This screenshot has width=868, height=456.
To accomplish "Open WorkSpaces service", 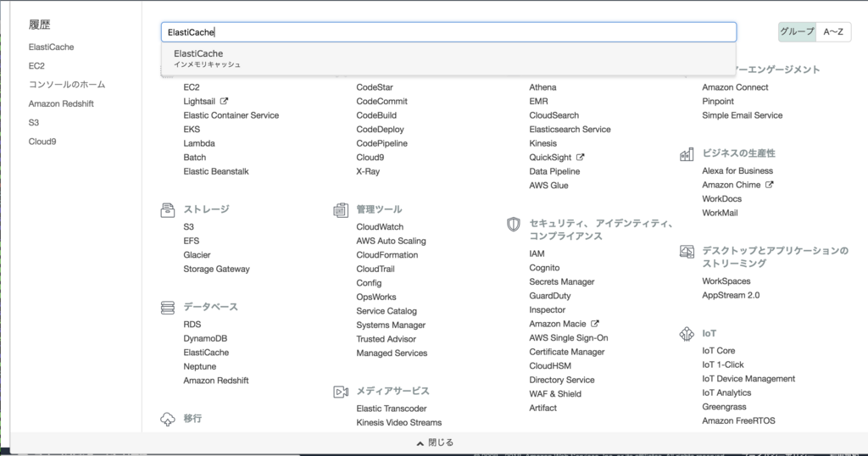I will (726, 281).
